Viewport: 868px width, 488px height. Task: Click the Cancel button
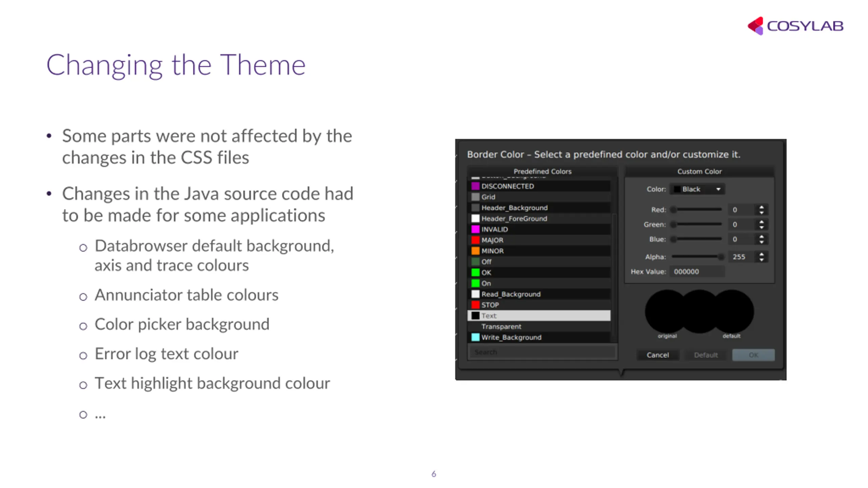click(658, 355)
